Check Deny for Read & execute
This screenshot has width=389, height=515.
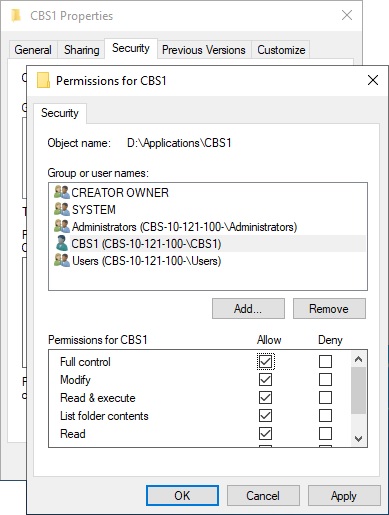click(325, 397)
